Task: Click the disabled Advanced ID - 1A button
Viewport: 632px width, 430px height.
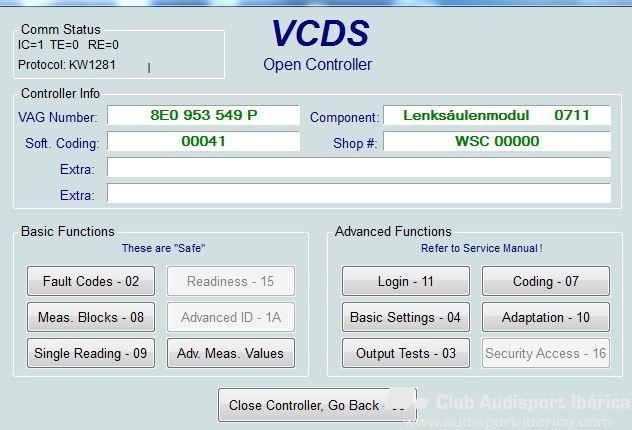Action: (231, 317)
